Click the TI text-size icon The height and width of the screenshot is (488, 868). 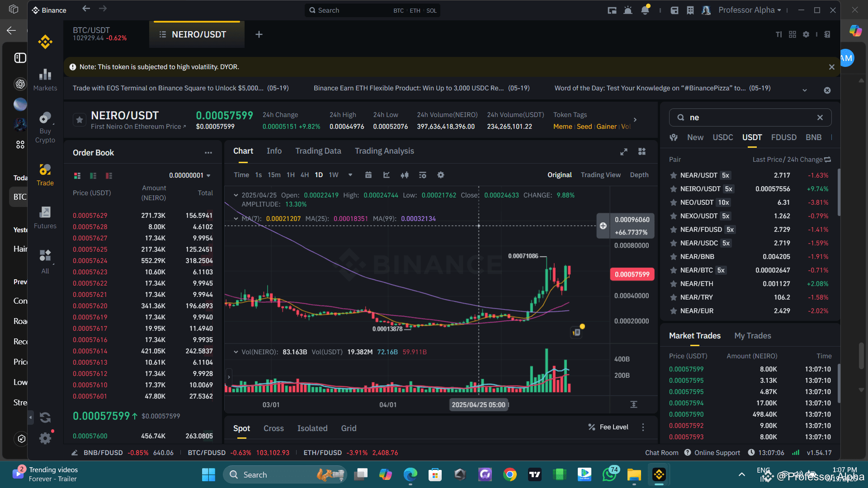[x=779, y=34]
